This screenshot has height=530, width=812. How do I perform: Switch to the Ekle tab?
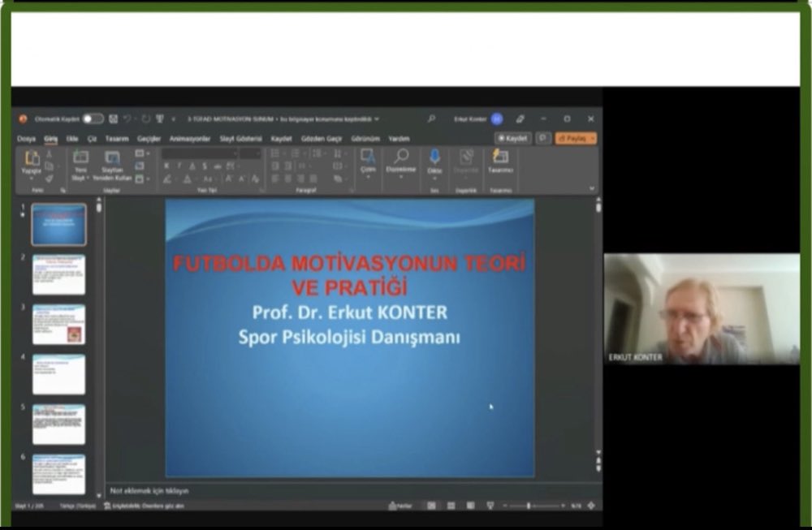[72, 139]
